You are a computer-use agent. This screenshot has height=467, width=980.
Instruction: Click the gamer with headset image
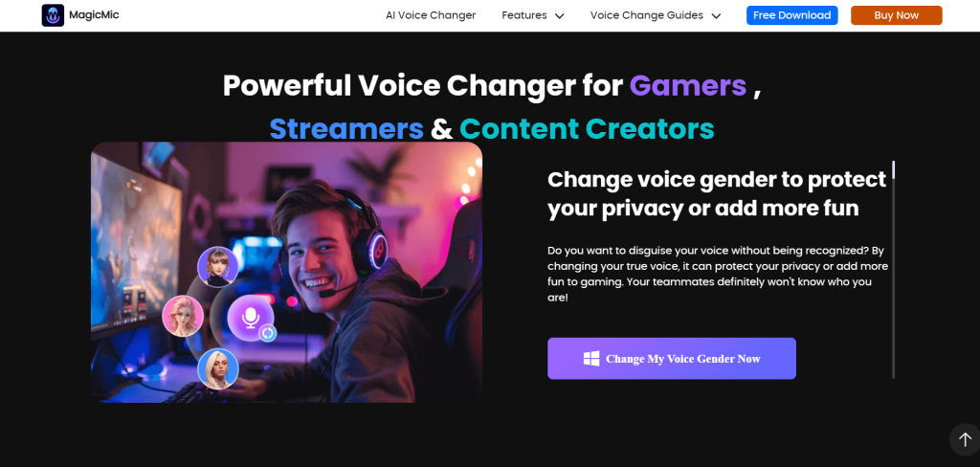[x=286, y=272]
